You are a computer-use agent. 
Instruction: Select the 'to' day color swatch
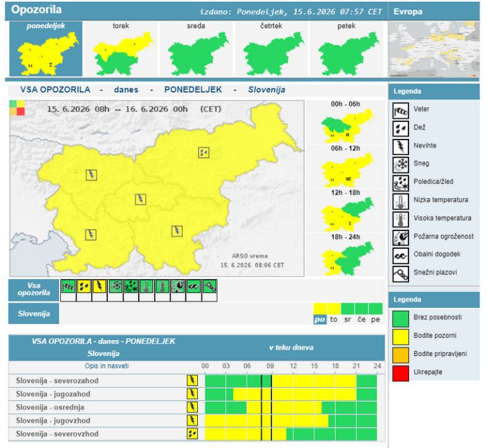click(334, 309)
